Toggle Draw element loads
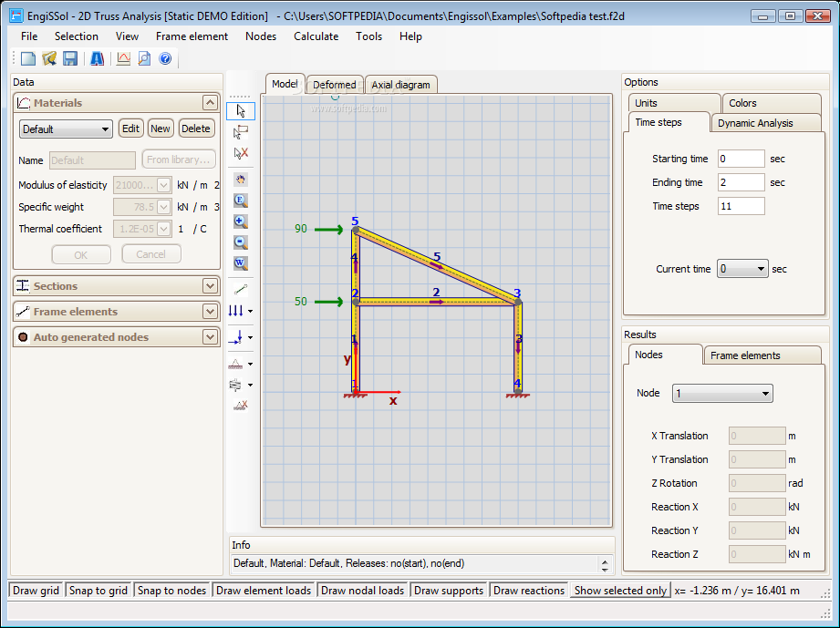Viewport: 840px width, 628px height. coord(263,590)
